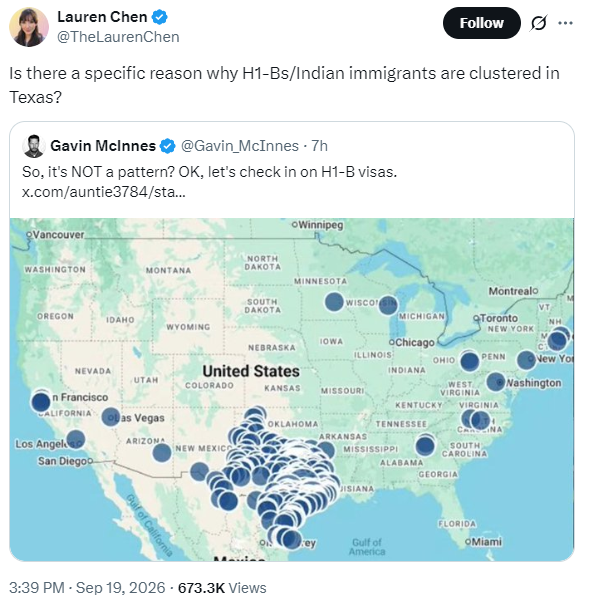Open the three-dot more options menu
589x595 pixels.
pos(565,24)
